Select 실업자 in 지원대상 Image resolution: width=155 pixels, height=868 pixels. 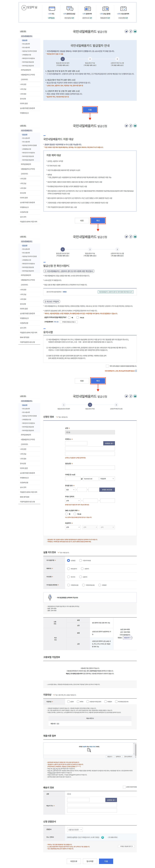tap(68, 702)
